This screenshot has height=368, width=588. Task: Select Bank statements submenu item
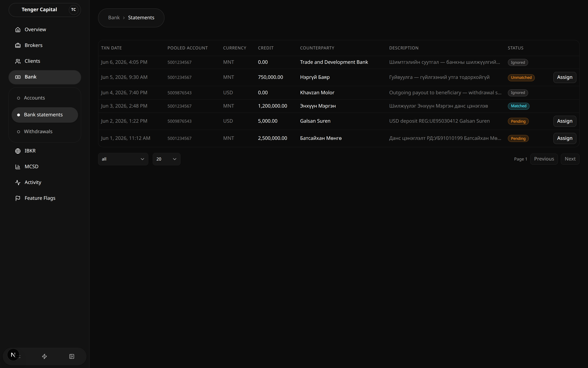[45, 115]
